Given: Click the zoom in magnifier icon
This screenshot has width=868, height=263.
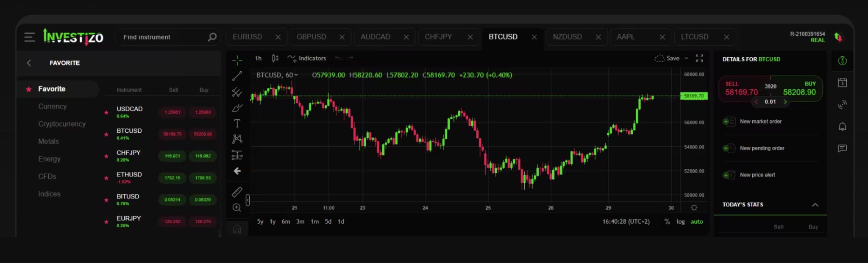Looking at the screenshot, I should point(237,207).
